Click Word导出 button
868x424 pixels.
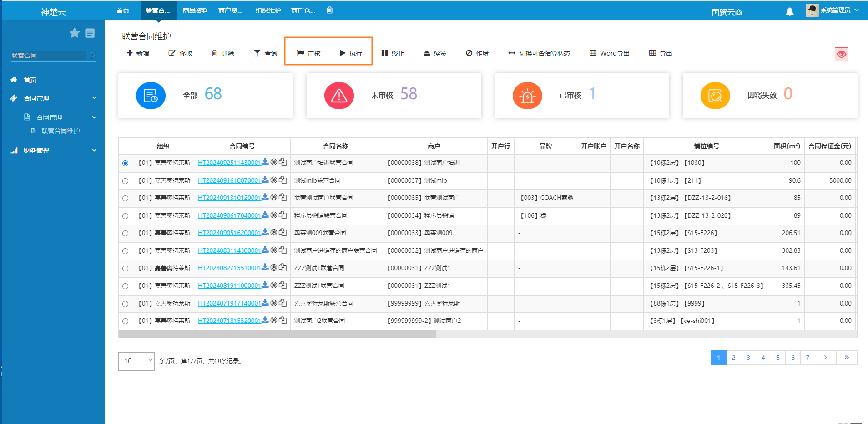click(x=610, y=53)
